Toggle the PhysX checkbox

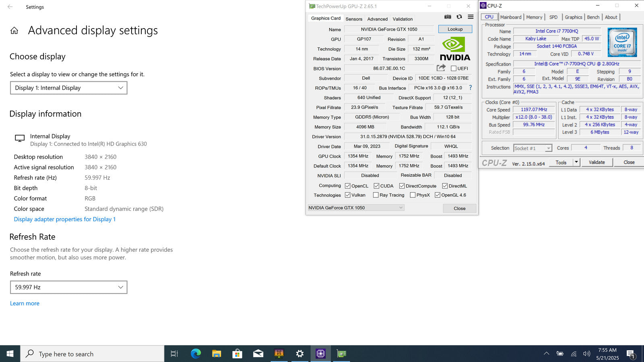pos(413,195)
